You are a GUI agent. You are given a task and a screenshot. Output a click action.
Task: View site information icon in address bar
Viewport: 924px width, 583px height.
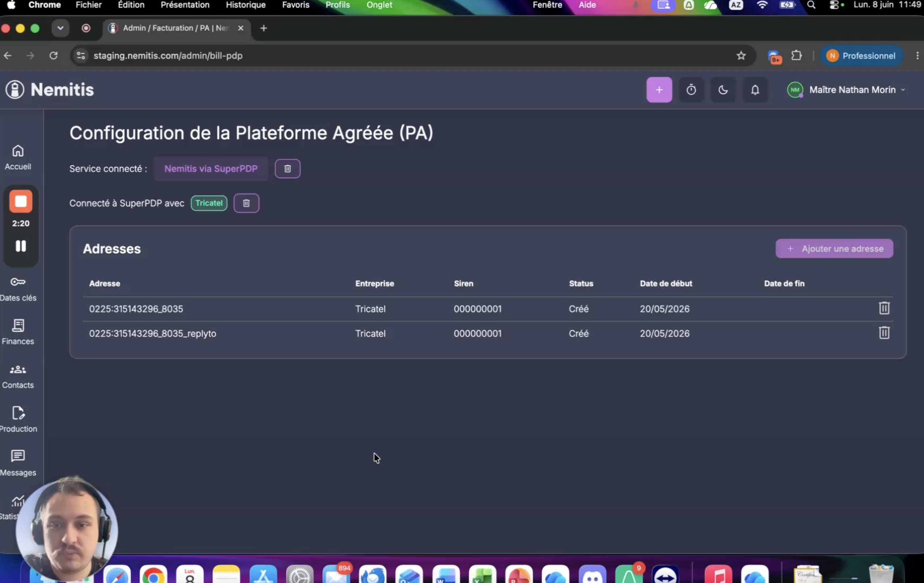coord(81,56)
